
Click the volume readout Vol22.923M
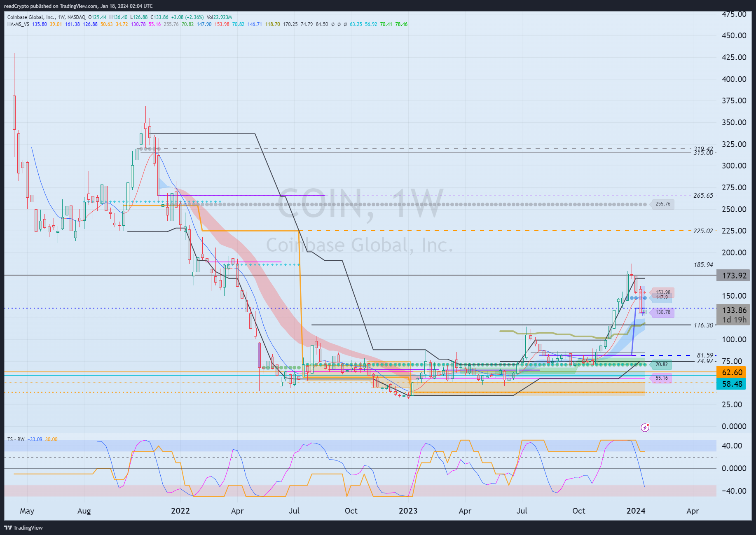click(219, 17)
